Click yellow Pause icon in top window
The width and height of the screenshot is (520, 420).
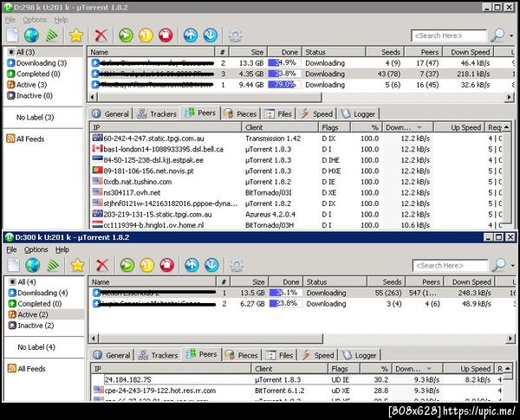point(146,36)
